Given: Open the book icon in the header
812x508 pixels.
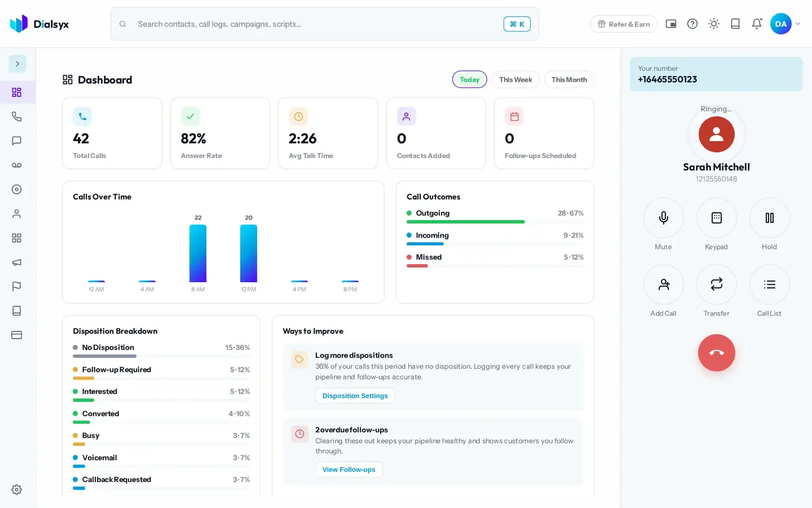Looking at the screenshot, I should coord(735,24).
